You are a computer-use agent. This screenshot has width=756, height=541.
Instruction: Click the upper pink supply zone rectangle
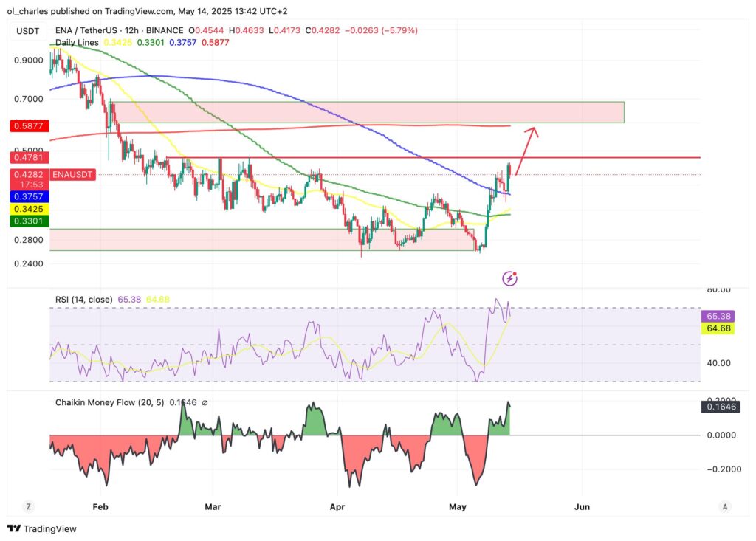click(369, 112)
